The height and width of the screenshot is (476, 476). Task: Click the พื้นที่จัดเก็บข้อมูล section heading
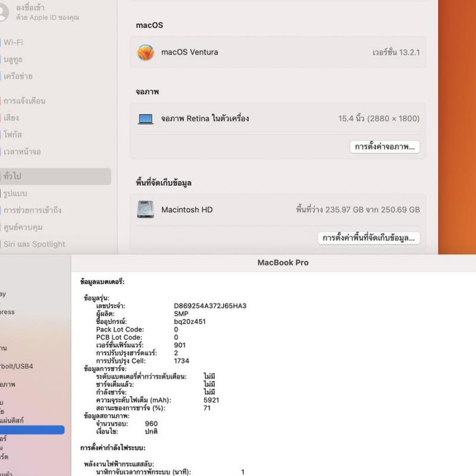[164, 183]
